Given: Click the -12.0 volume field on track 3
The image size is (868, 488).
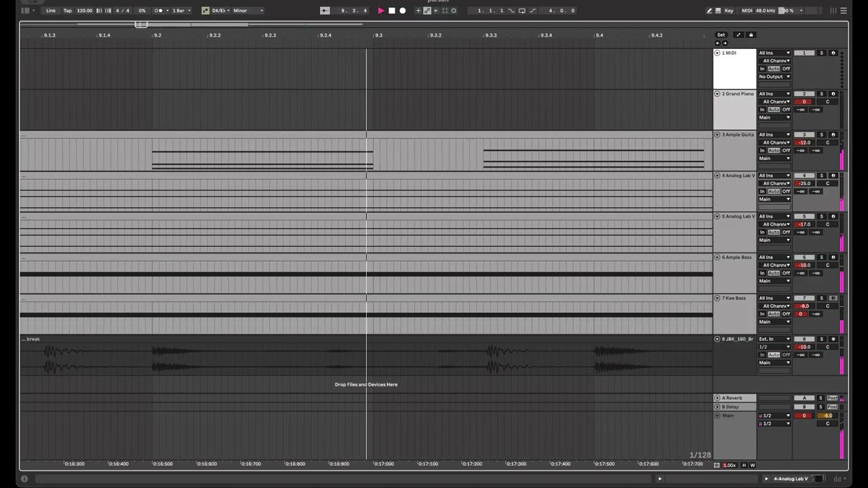Looking at the screenshot, I should (x=804, y=143).
